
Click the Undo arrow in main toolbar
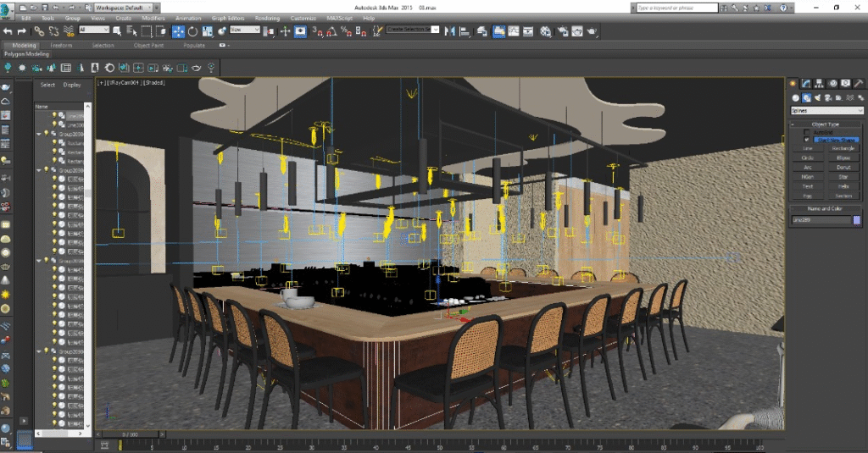[x=8, y=31]
